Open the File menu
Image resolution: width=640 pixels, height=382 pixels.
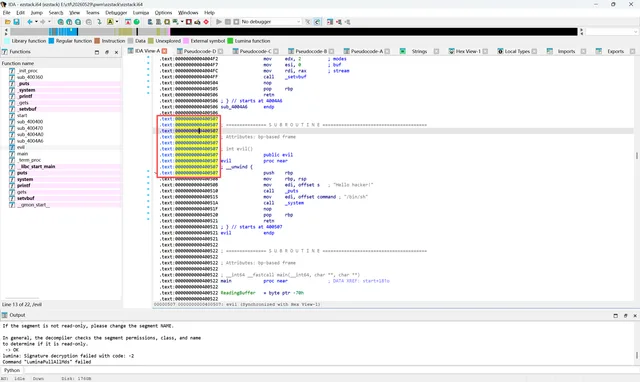[7, 13]
